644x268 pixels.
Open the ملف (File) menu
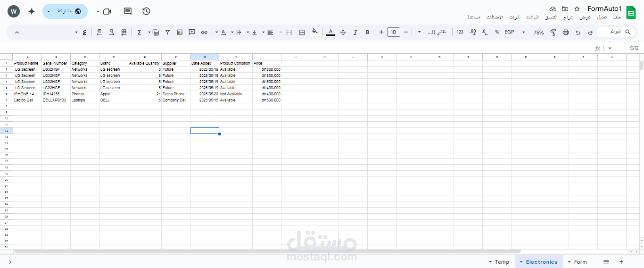point(617,17)
